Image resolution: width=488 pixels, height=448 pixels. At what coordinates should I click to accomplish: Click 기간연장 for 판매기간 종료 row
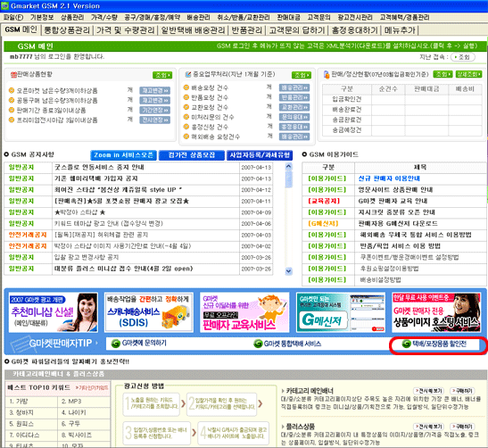click(x=154, y=110)
